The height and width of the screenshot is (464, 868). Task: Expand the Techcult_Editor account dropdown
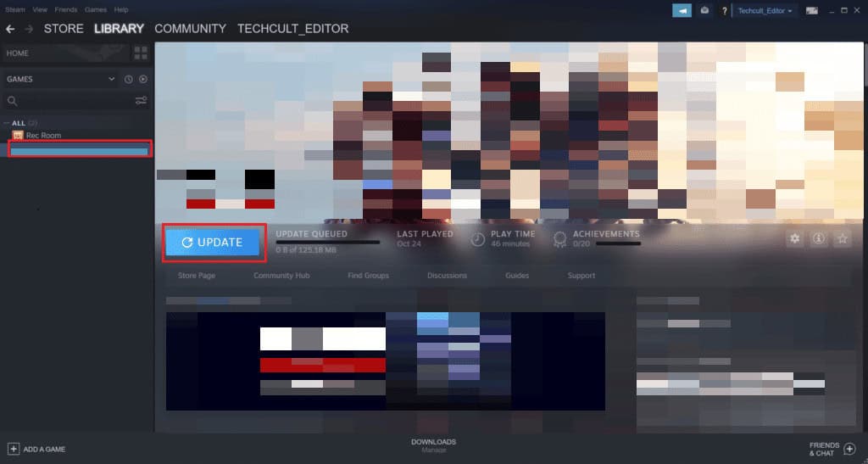click(x=765, y=10)
